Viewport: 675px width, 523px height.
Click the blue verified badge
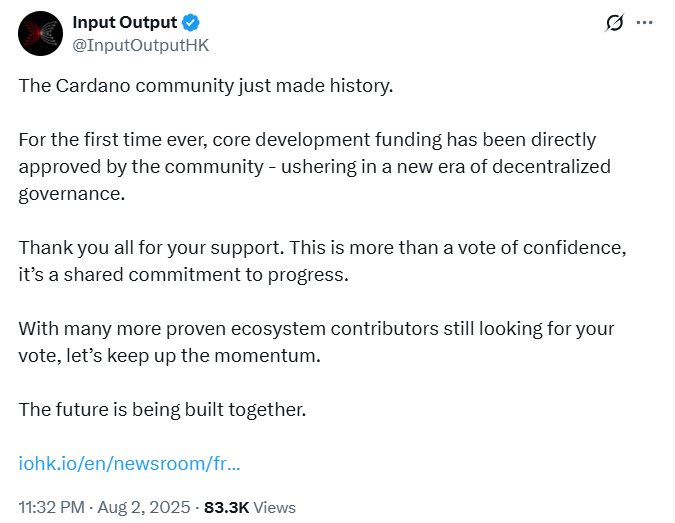click(191, 23)
